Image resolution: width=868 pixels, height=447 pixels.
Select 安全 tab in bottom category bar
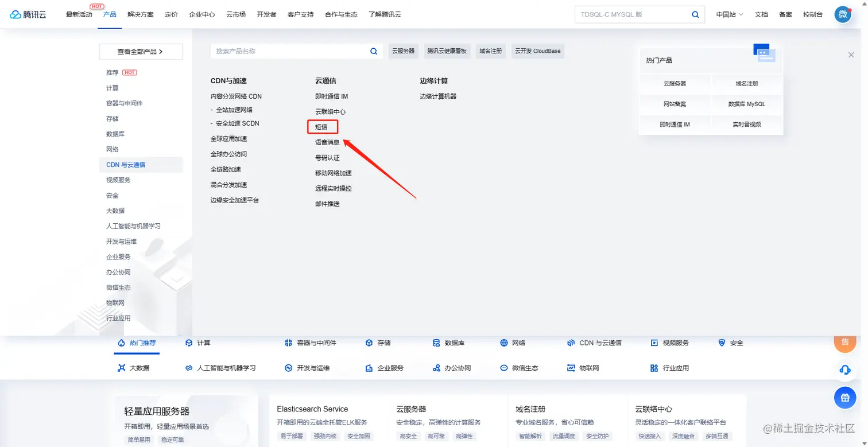731,343
